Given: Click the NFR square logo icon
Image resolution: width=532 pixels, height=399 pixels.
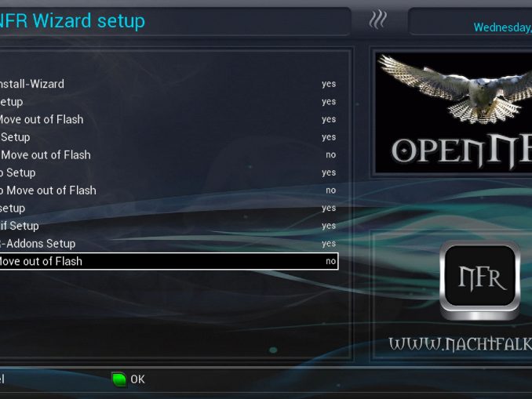Looking at the screenshot, I should tap(479, 280).
